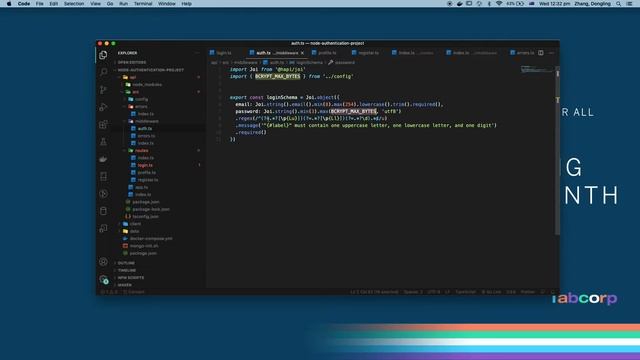Image resolution: width=640 pixels, height=360 pixels.
Task: Open the Manage gear icon
Action: coord(103,280)
